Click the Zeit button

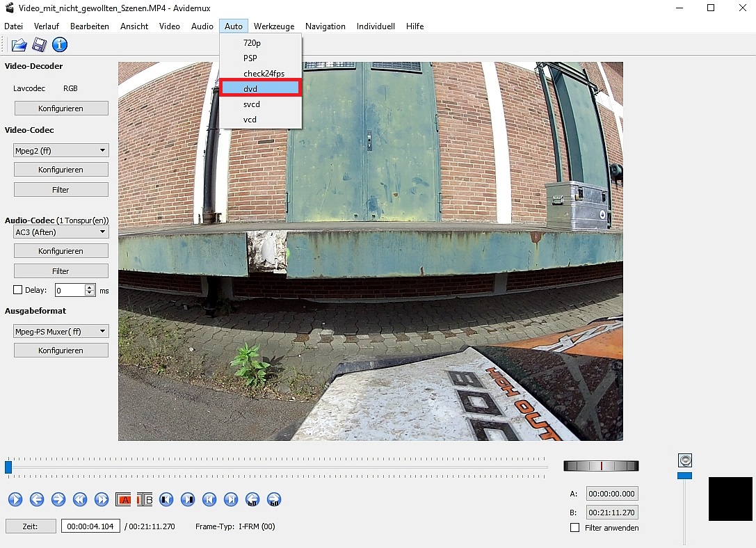pos(31,526)
